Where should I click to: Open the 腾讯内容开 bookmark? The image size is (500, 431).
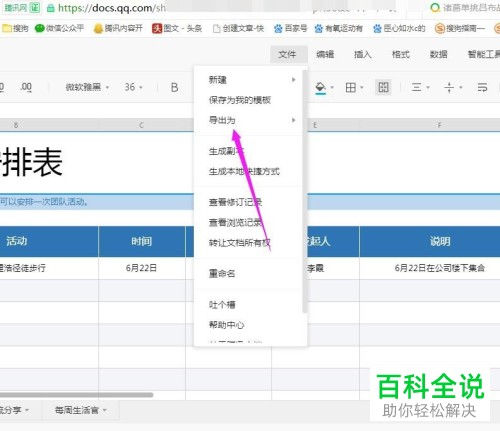[x=118, y=28]
